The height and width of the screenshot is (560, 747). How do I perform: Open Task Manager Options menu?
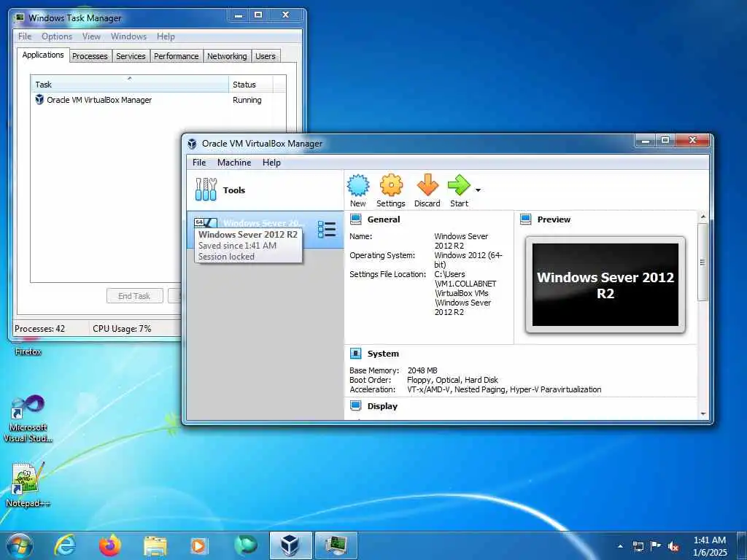57,36
